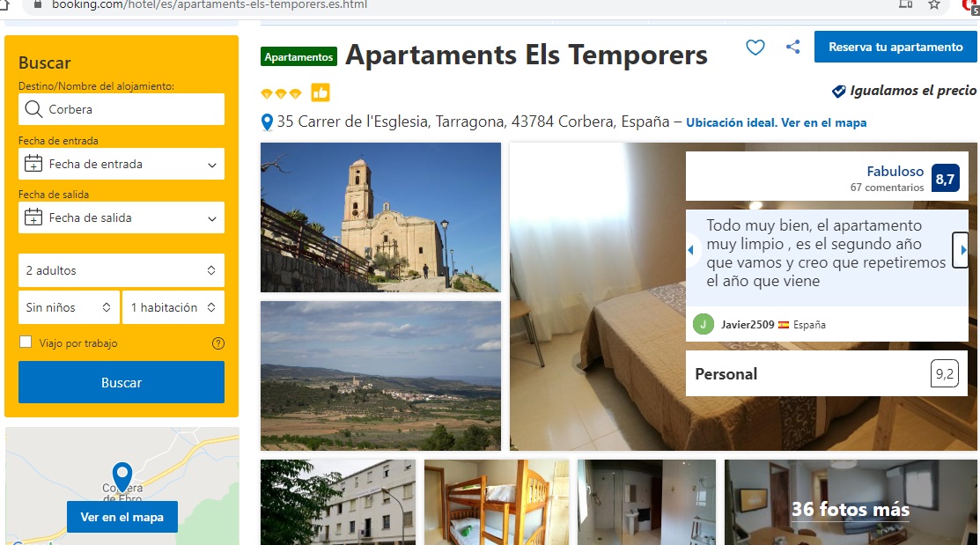
Task: Open the Fecha de salida dropdown
Action: 122,217
